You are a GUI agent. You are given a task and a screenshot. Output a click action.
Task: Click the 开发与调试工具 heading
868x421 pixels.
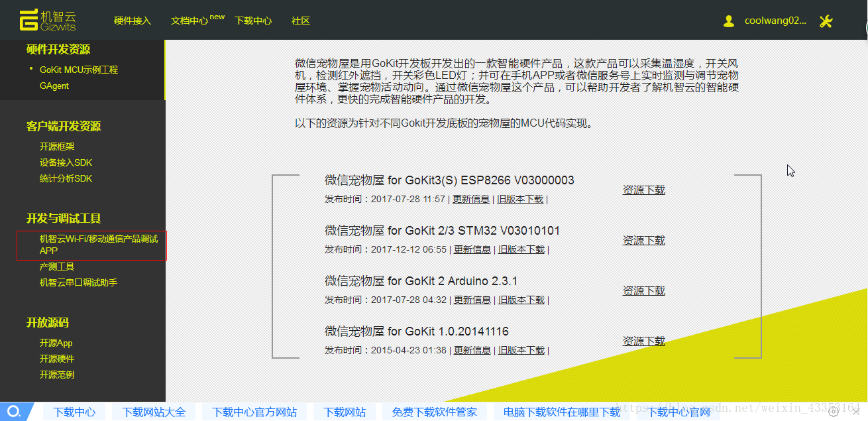pos(64,219)
